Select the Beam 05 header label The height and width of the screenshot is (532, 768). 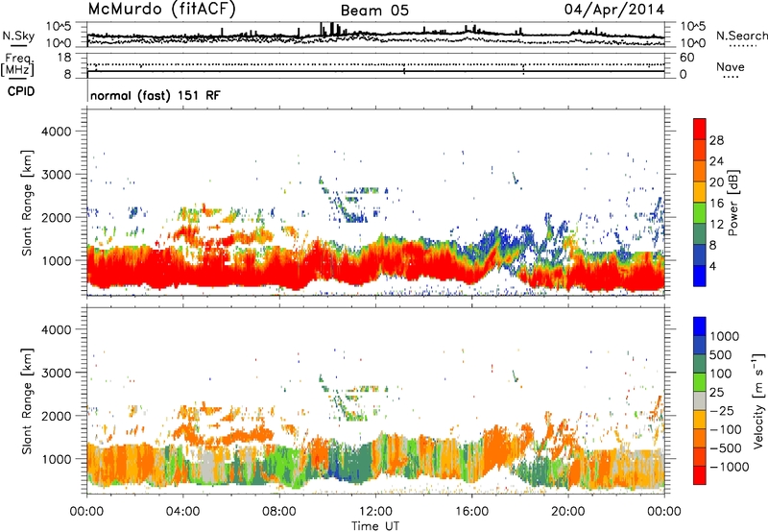click(374, 11)
